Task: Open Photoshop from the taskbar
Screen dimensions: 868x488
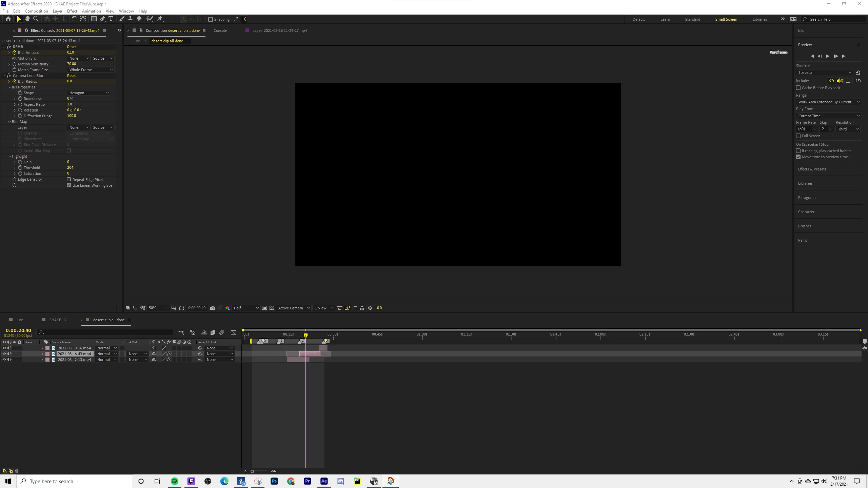Action: (274, 481)
